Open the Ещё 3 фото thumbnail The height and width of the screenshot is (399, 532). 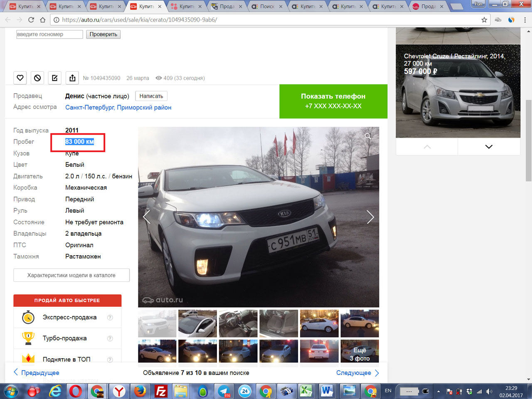coord(360,351)
